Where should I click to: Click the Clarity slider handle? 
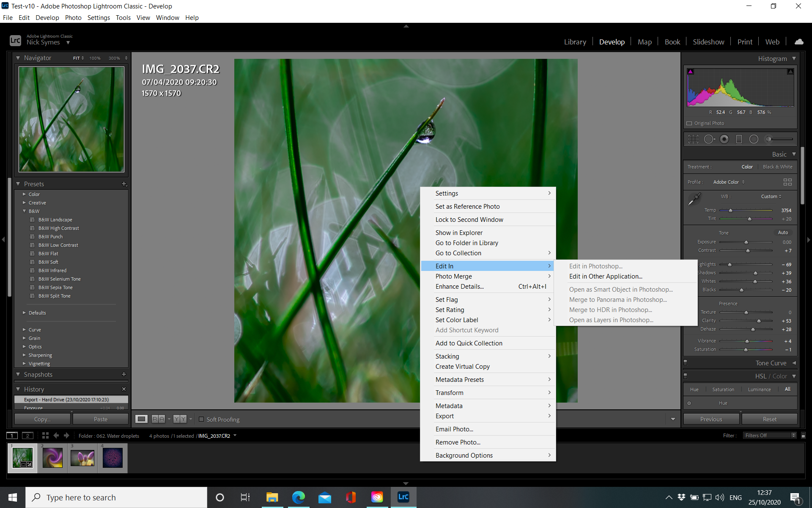tap(758, 320)
